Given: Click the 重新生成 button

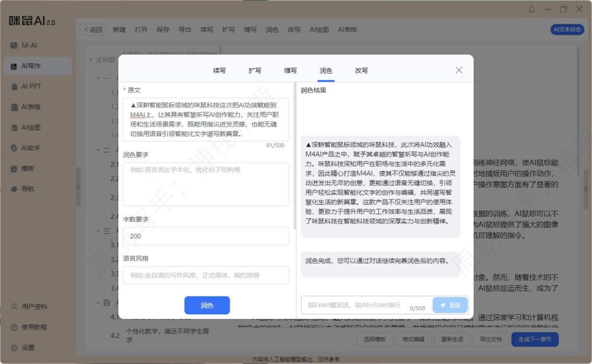Looking at the screenshot, I should tap(452, 340).
